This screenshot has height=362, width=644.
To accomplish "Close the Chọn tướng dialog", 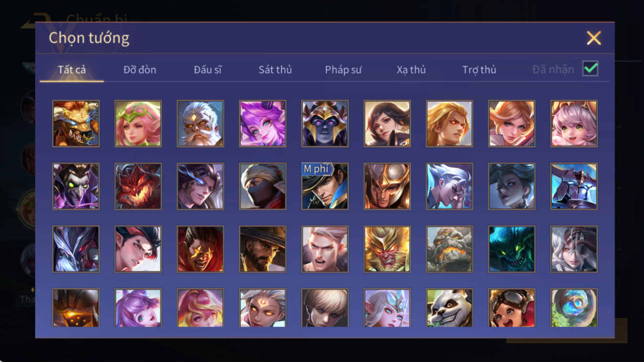I will point(594,38).
